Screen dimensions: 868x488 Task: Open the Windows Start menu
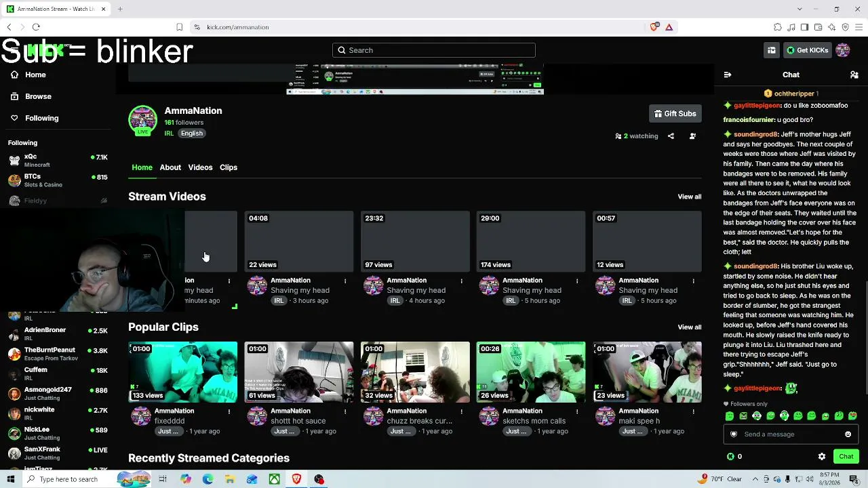pyautogui.click(x=10, y=479)
